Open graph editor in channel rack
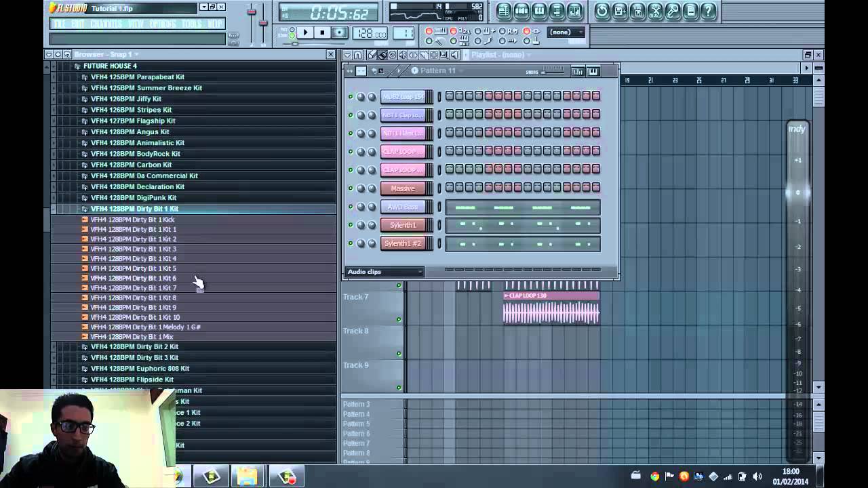Viewport: 868px width, 488px height. pyautogui.click(x=578, y=71)
